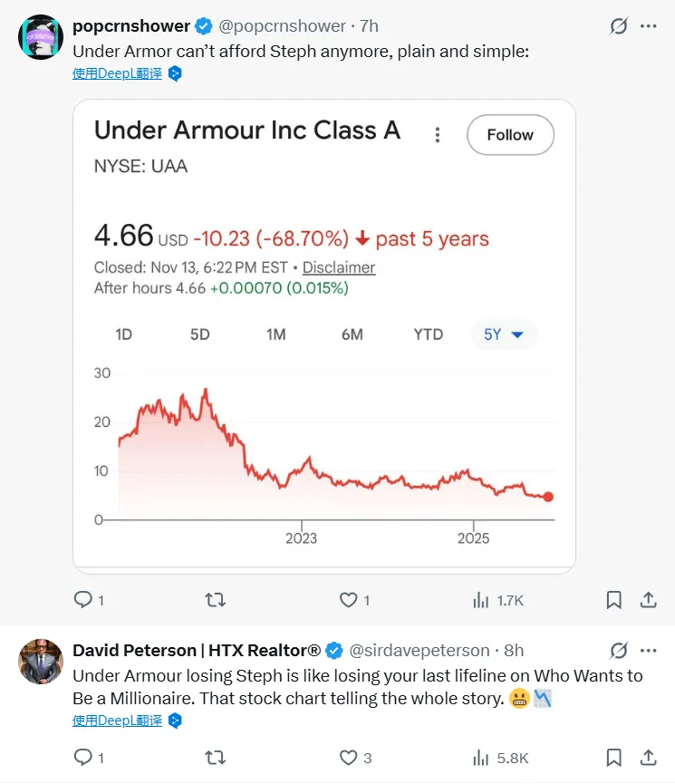Like popcrnshower's tweet
Viewport: 675px width, 784px height.
(x=349, y=600)
